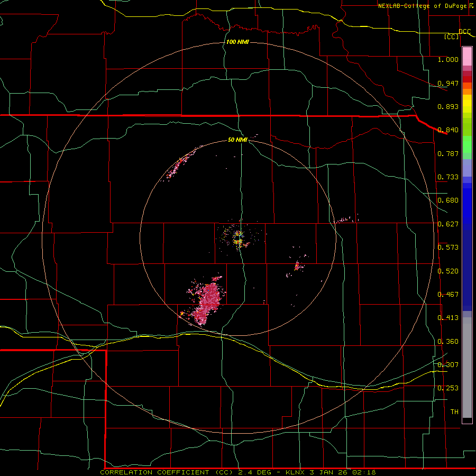Select the 0.680 scale label

(448, 200)
